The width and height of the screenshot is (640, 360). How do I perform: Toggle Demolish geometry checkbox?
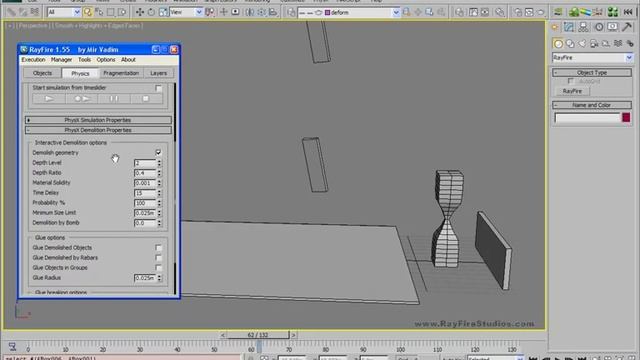158,153
